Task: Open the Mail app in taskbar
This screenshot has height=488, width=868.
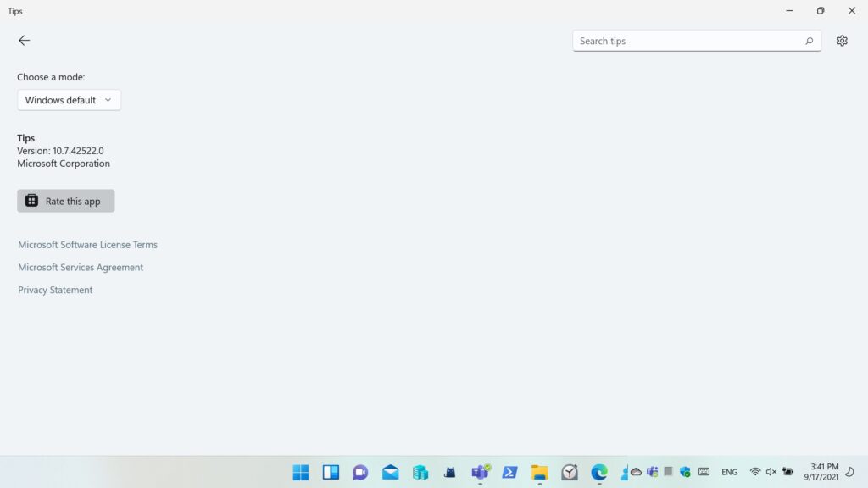Action: click(390, 472)
